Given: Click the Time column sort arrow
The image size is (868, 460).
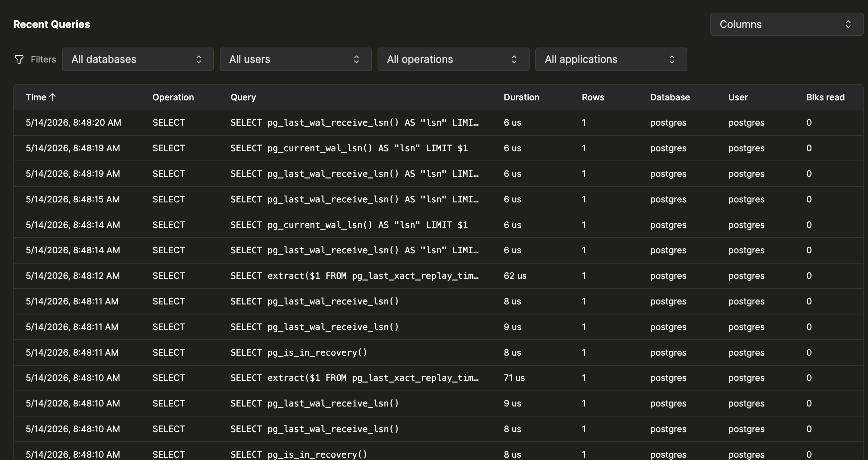Looking at the screenshot, I should (52, 97).
